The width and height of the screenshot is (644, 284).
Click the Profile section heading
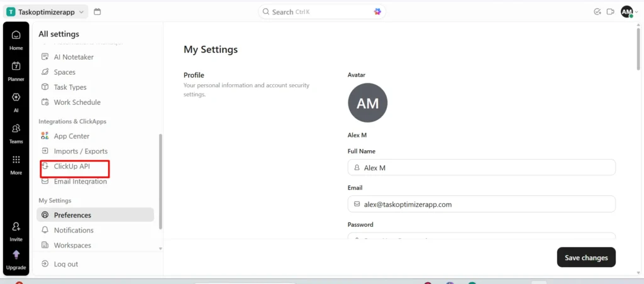tap(194, 75)
